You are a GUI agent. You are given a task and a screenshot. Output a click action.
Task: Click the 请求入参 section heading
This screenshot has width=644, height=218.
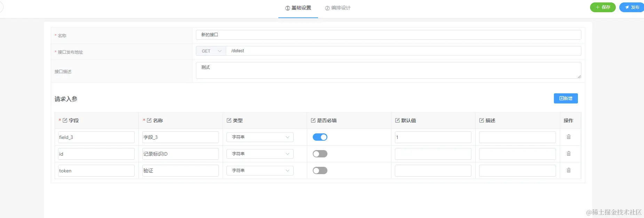[66, 99]
